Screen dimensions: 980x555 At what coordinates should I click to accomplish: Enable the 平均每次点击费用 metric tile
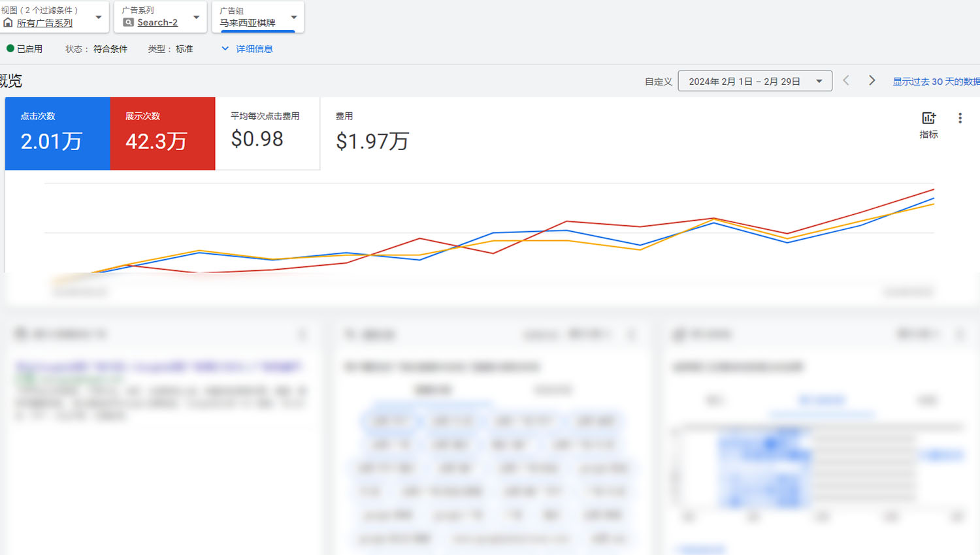267,133
